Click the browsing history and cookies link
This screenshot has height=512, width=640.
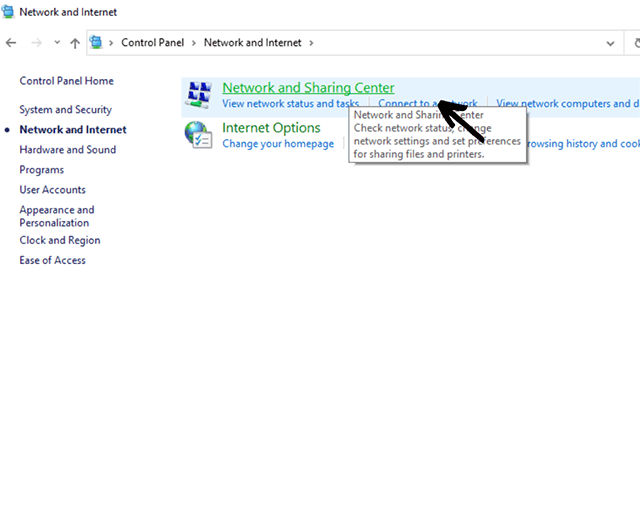click(x=584, y=144)
